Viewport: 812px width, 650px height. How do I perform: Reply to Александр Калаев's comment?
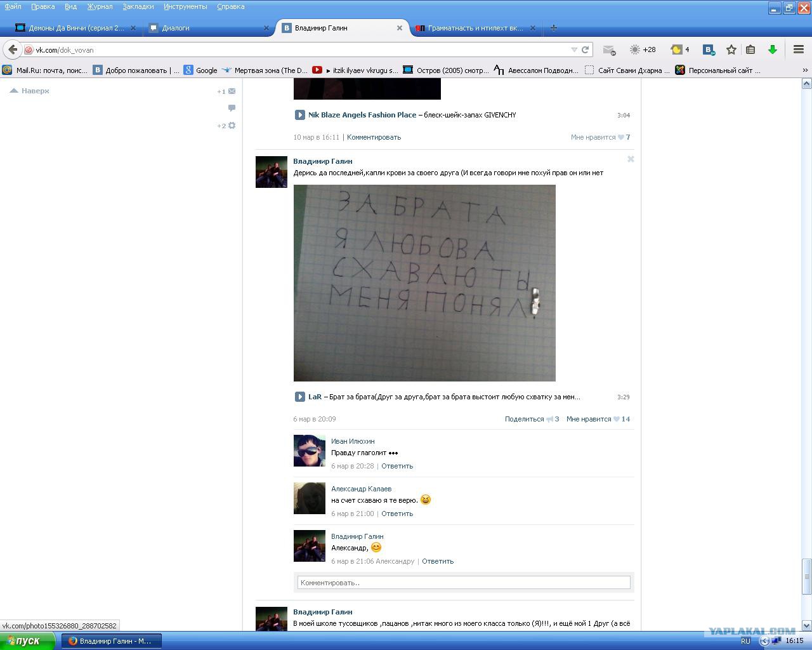coord(397,514)
